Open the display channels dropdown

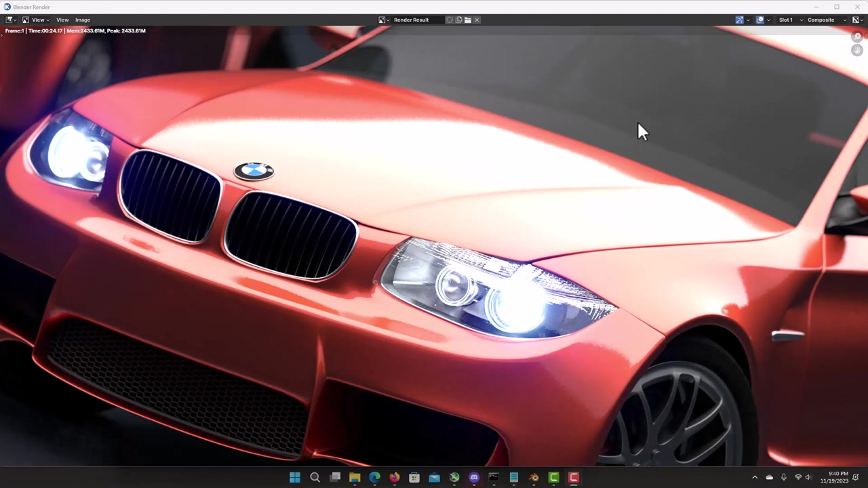pos(858,20)
